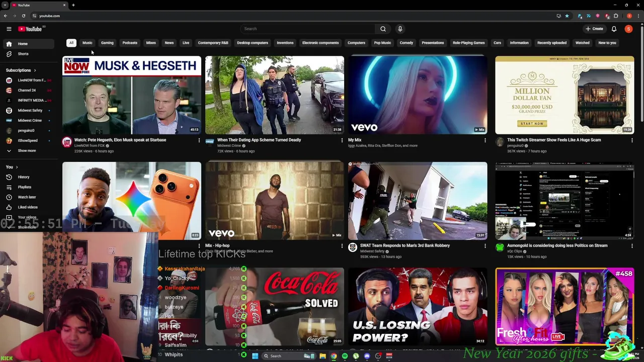The image size is (644, 362).
Task: Select the Gaming filter chip
Action: tap(107, 43)
